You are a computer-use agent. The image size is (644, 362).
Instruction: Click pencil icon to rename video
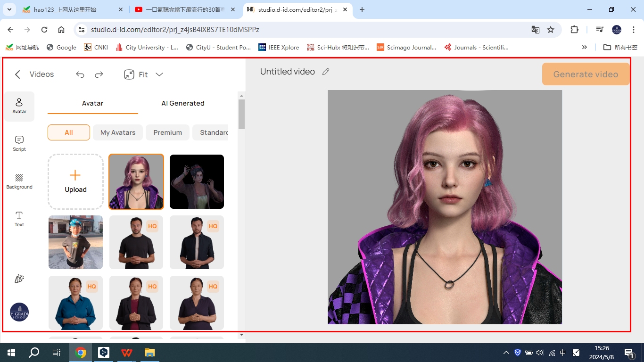pos(326,72)
